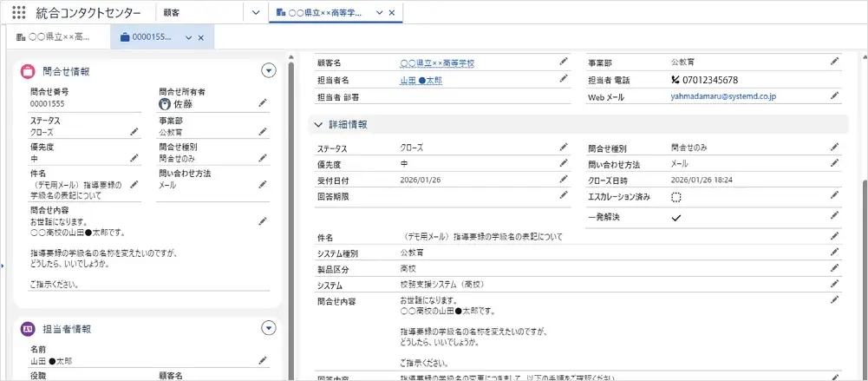
Task: Switch to the 0000155 case subtab
Action: point(147,37)
